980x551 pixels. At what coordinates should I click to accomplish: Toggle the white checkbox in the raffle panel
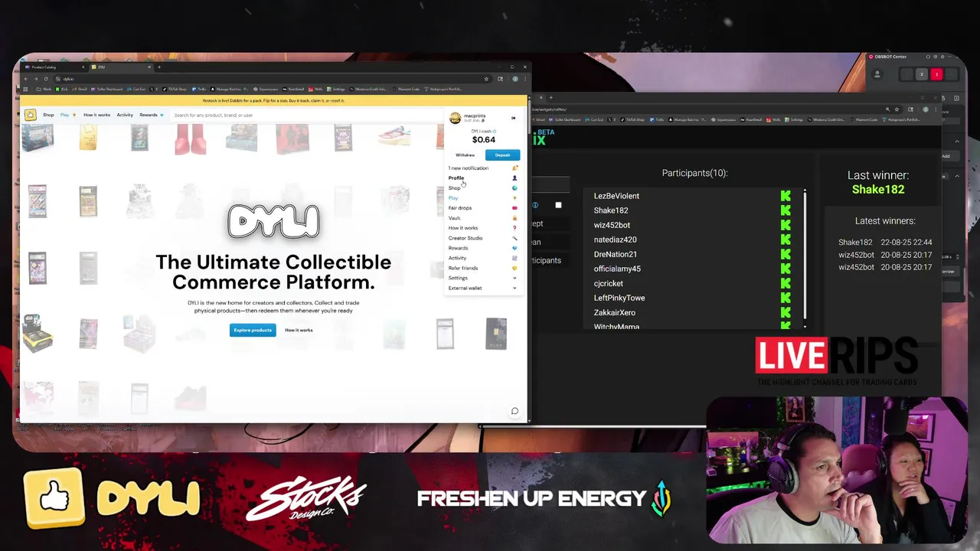click(x=558, y=205)
